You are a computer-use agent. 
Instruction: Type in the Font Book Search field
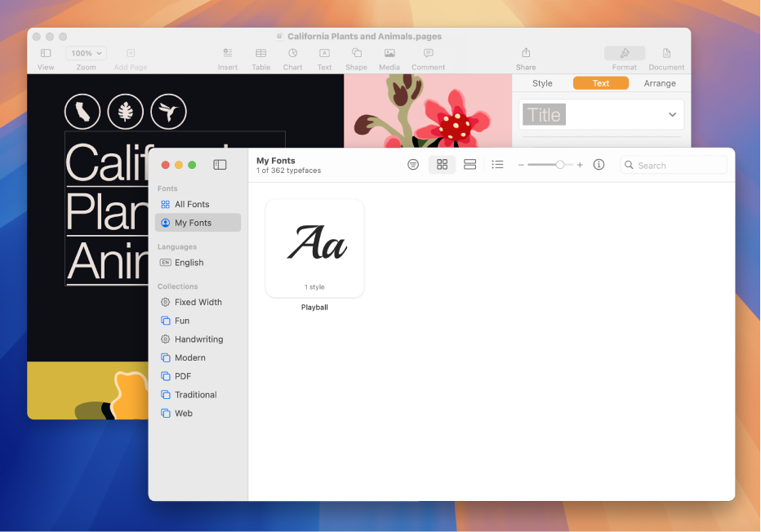click(678, 165)
